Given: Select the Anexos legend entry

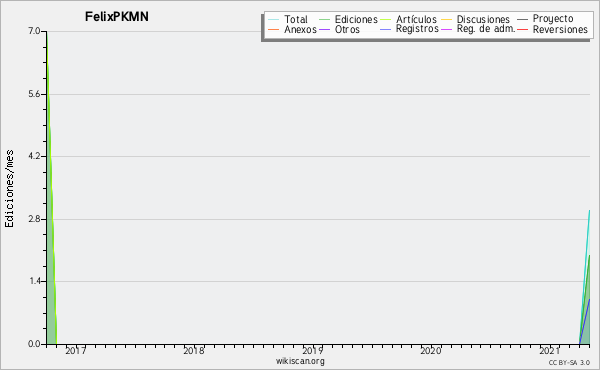Looking at the screenshot, I should point(292,29).
